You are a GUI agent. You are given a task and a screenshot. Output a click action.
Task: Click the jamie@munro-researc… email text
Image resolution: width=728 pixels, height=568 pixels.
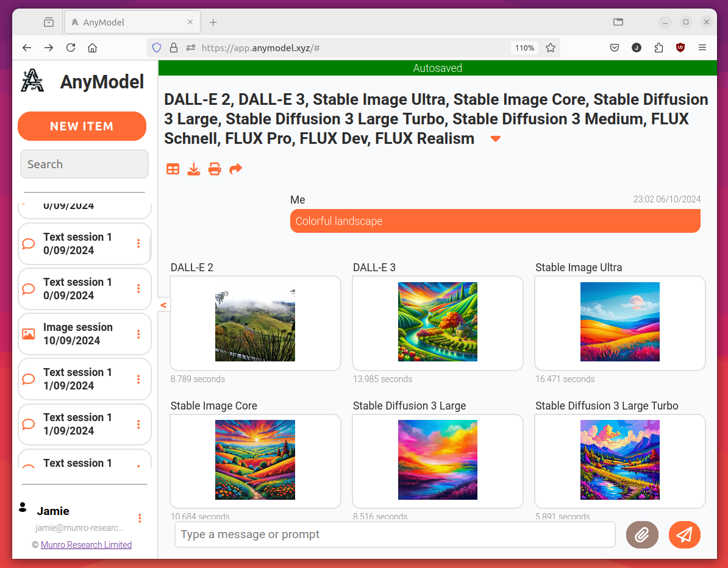point(79,528)
